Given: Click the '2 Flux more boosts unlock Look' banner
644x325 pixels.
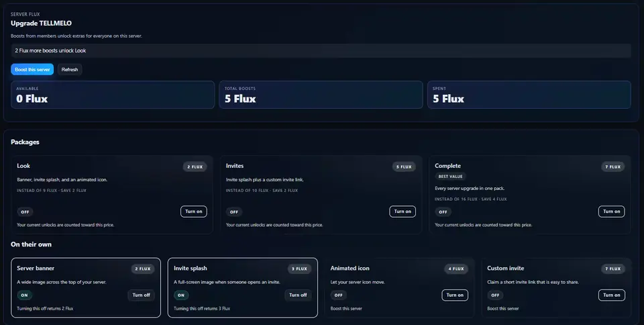Looking at the screenshot, I should (x=321, y=50).
